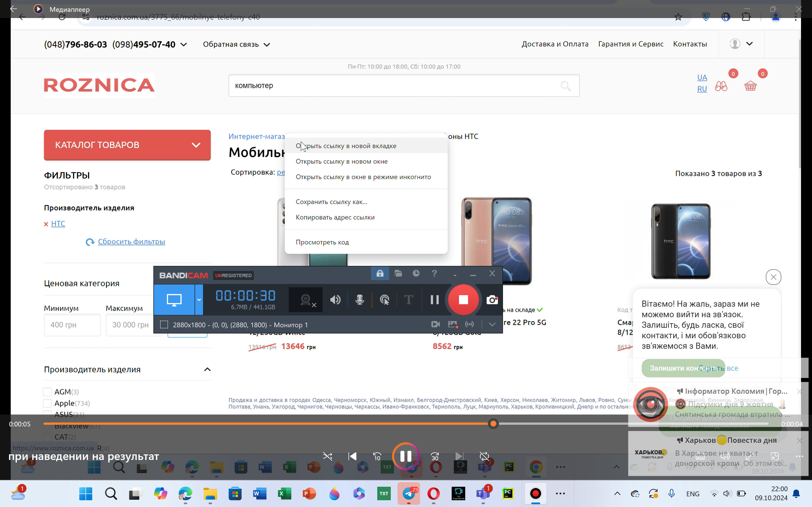Open the shopping basket icon
The image size is (812, 507).
pos(750,86)
